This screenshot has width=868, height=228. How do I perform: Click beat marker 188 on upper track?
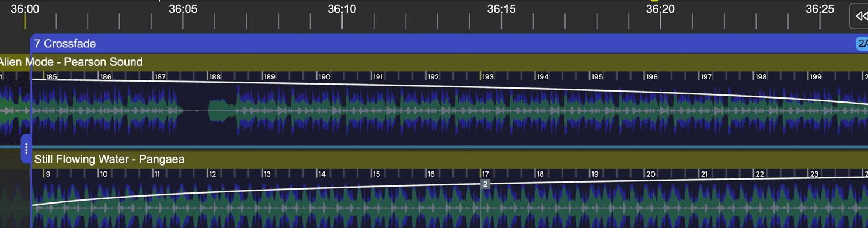[215, 77]
